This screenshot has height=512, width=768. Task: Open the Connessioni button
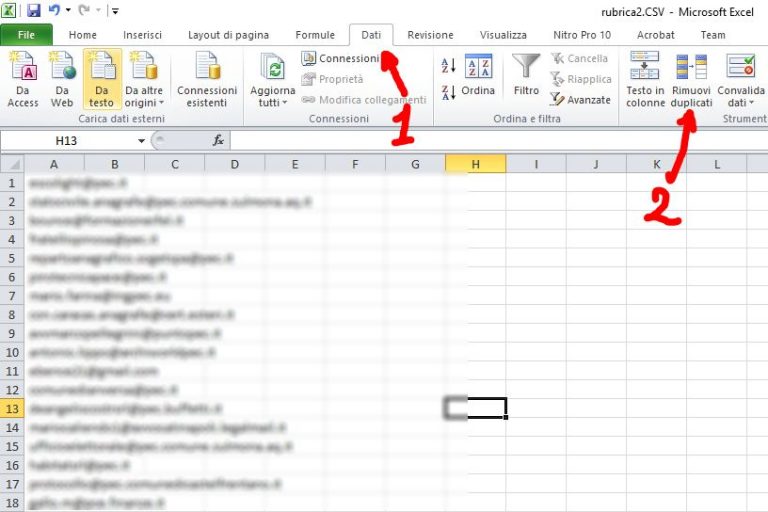click(x=340, y=58)
